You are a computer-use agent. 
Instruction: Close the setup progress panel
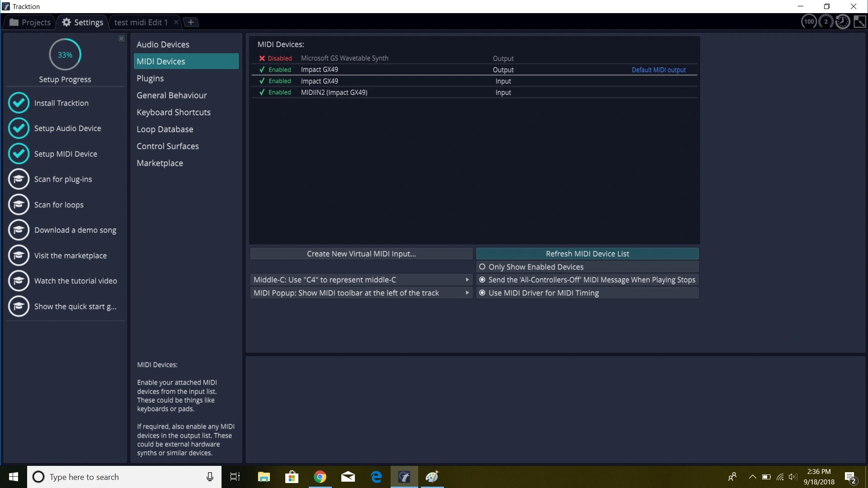(x=121, y=39)
